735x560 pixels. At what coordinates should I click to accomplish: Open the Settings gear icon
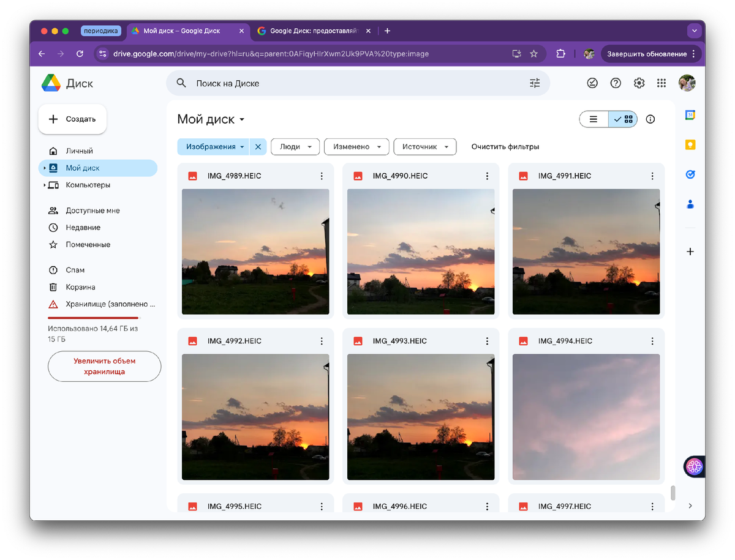(x=639, y=83)
